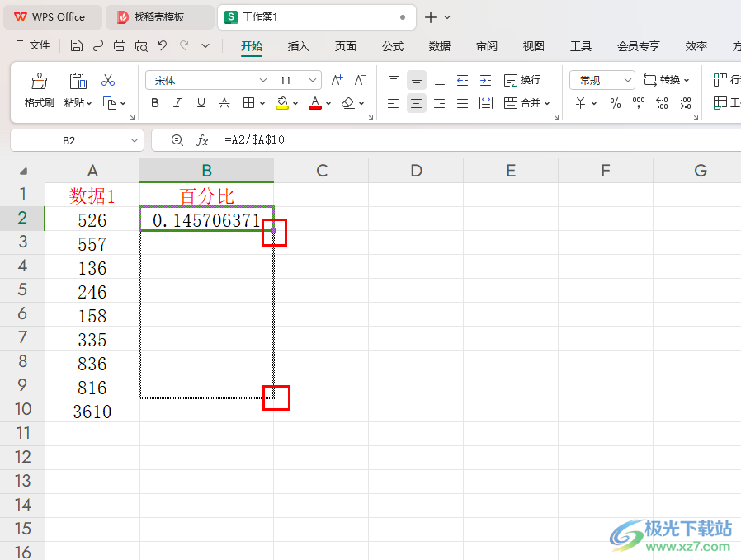Click the red font color swatch
This screenshot has height=560, width=741.
click(x=315, y=103)
